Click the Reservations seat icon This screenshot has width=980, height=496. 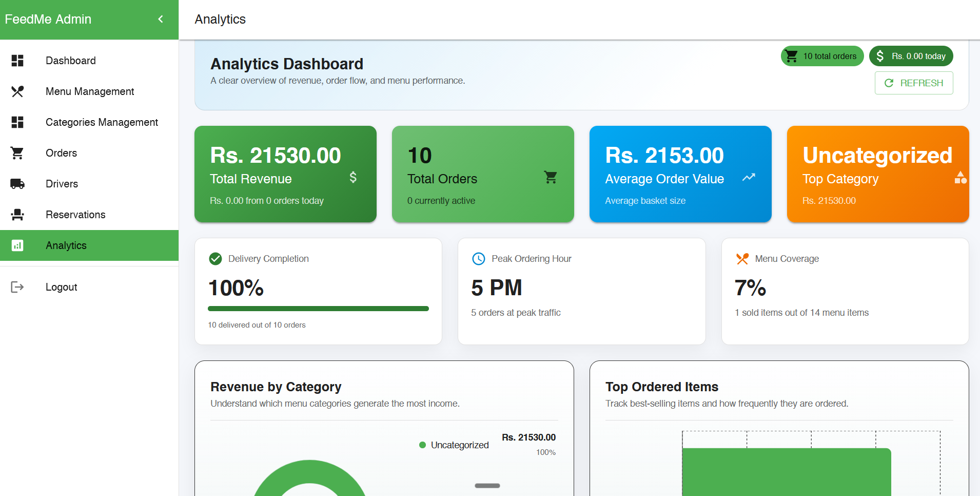click(17, 215)
